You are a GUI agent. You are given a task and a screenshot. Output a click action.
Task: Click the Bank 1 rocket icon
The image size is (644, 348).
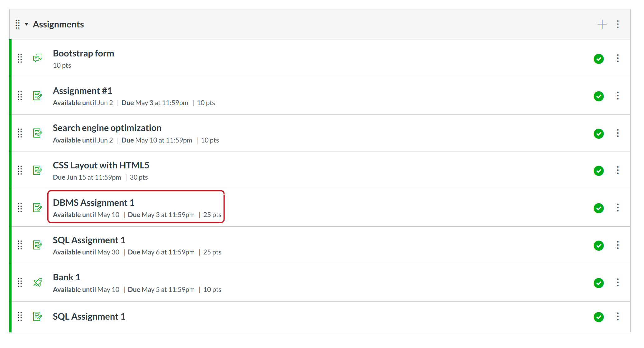coord(38,283)
